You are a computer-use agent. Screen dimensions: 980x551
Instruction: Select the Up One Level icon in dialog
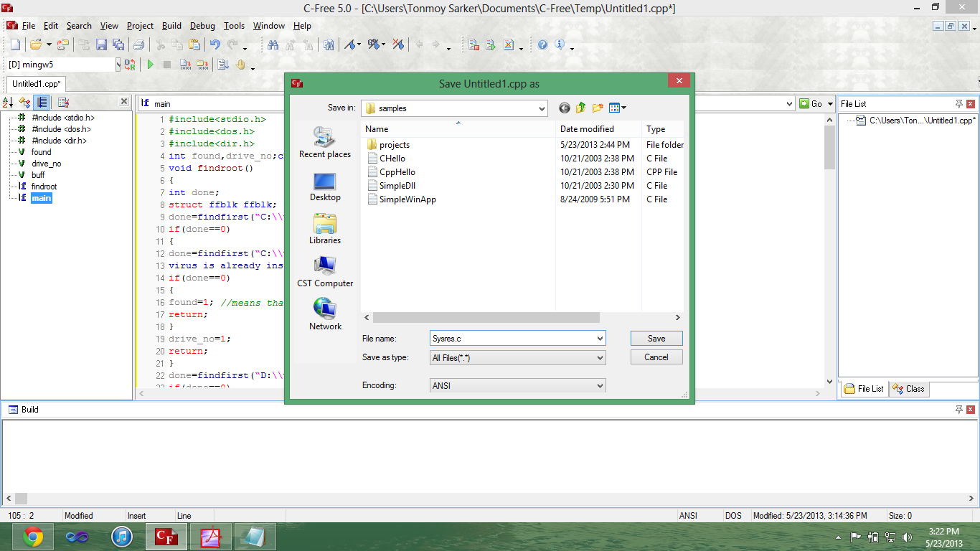pyautogui.click(x=580, y=108)
